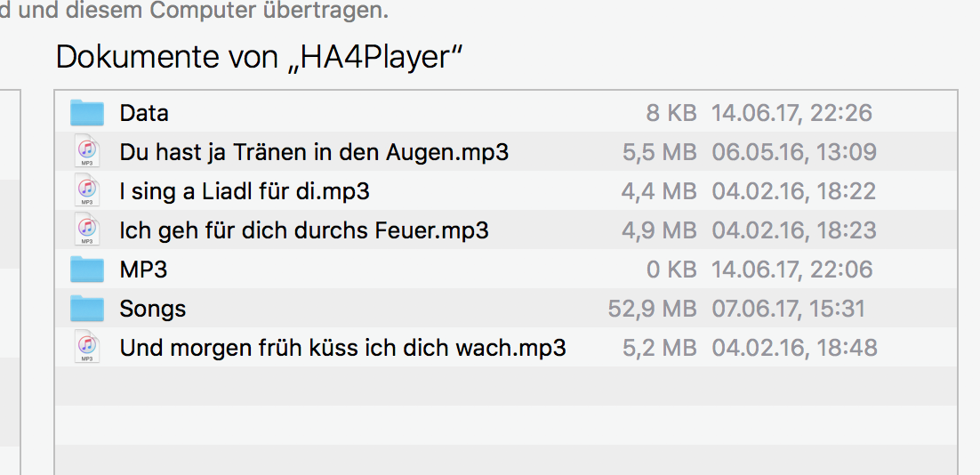Click the Ich geh für dich mp3 icon

coord(86,230)
